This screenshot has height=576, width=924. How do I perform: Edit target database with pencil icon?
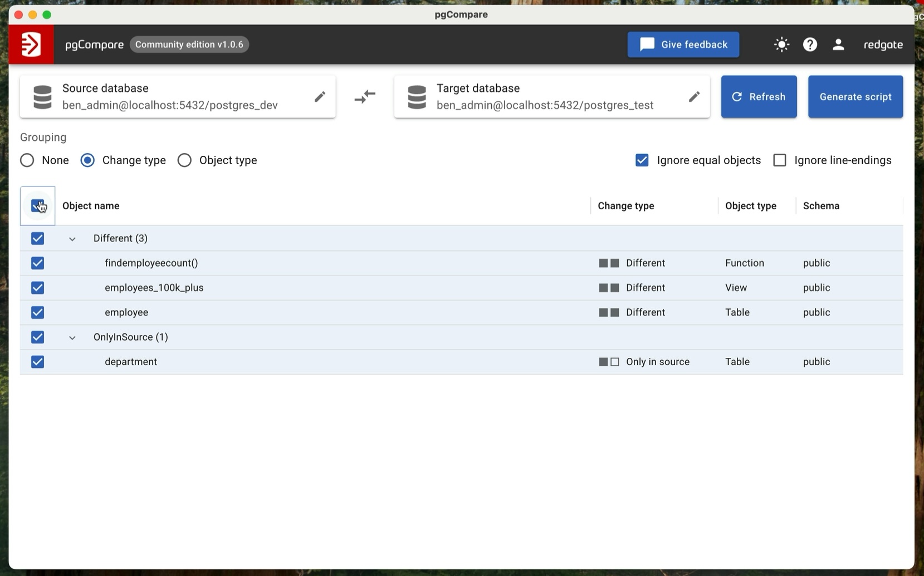pos(694,97)
